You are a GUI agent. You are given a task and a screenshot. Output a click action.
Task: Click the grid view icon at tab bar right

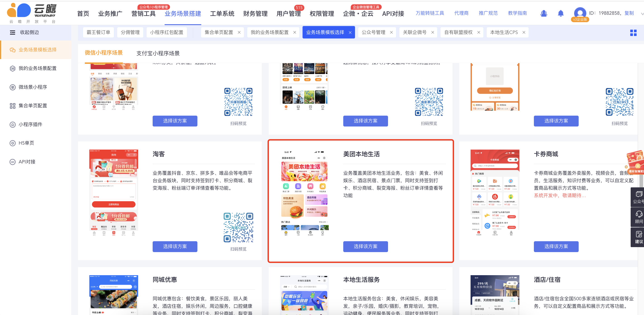[633, 33]
